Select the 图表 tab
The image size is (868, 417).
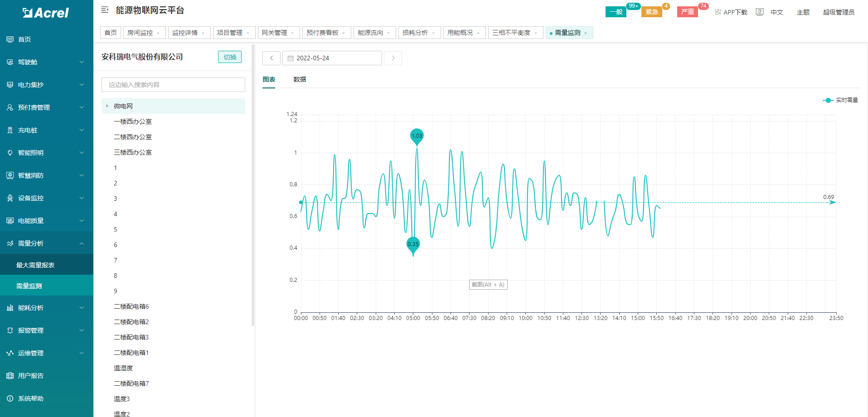[269, 79]
